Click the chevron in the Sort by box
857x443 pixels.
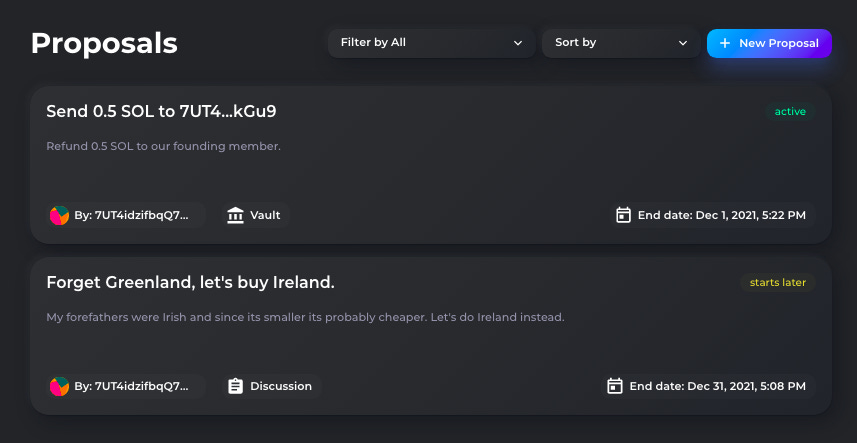coord(683,43)
